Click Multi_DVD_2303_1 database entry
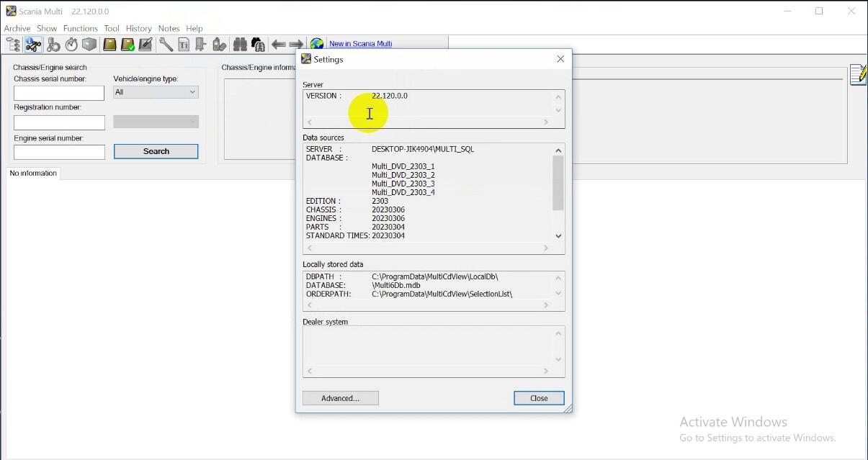Image resolution: width=868 pixels, height=460 pixels. click(403, 166)
